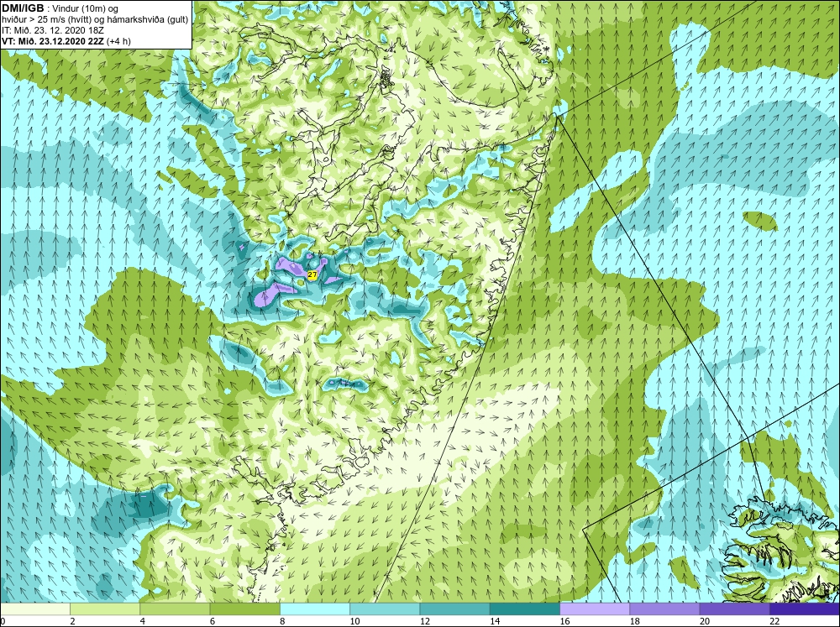Screen dimensions: 840x627
Task: Click the yellow 27 peak gust marker
Action: click(x=312, y=275)
